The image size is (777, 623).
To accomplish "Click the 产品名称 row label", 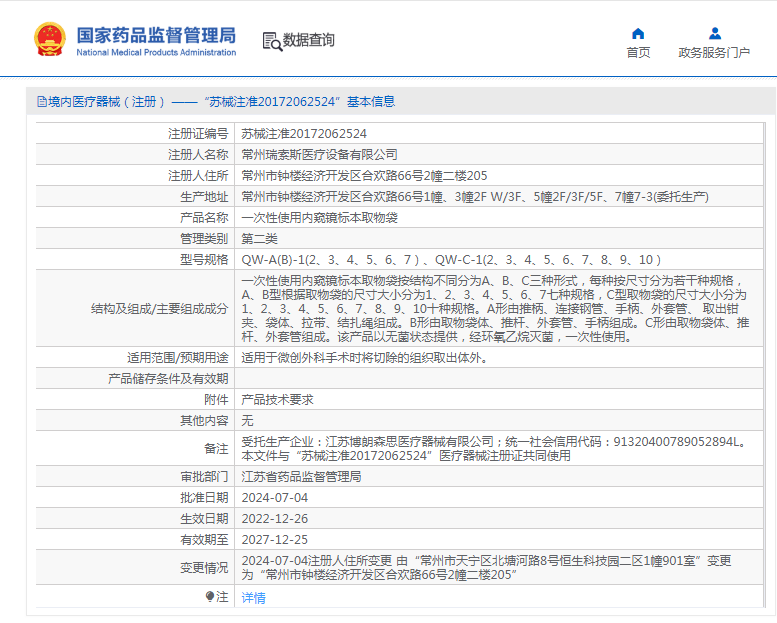I will [204, 218].
